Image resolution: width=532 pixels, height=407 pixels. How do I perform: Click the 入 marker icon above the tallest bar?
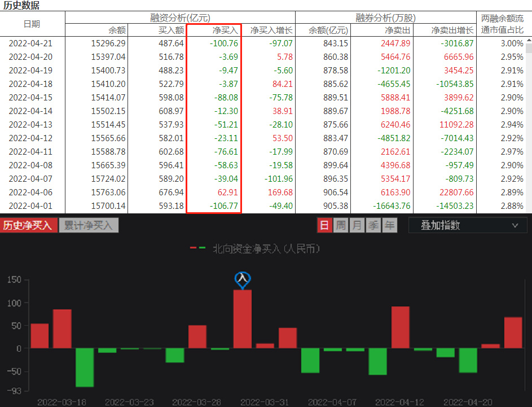[242, 279]
